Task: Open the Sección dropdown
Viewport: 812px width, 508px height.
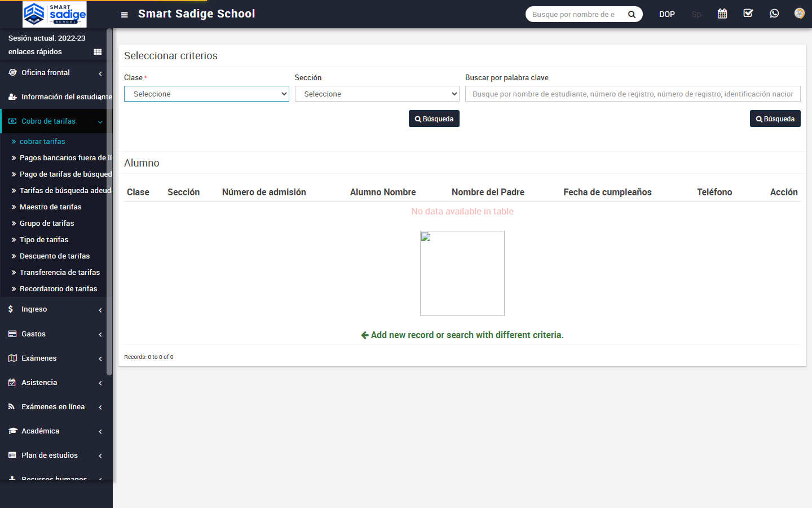Action: (x=377, y=94)
